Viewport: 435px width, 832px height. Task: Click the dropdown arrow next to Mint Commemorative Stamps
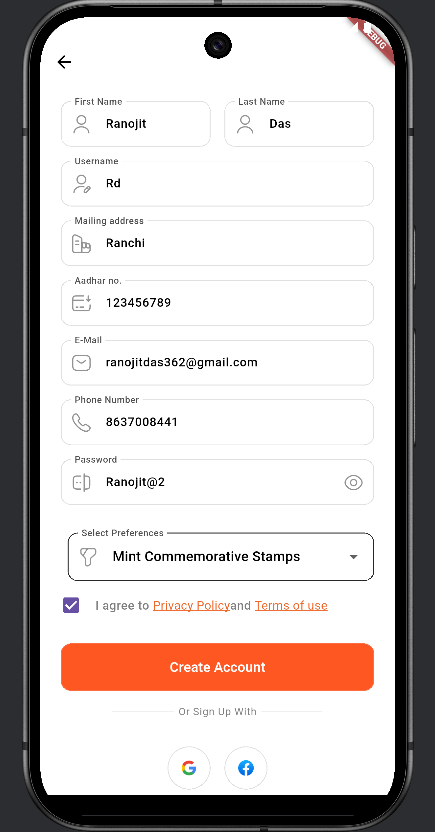coord(353,557)
